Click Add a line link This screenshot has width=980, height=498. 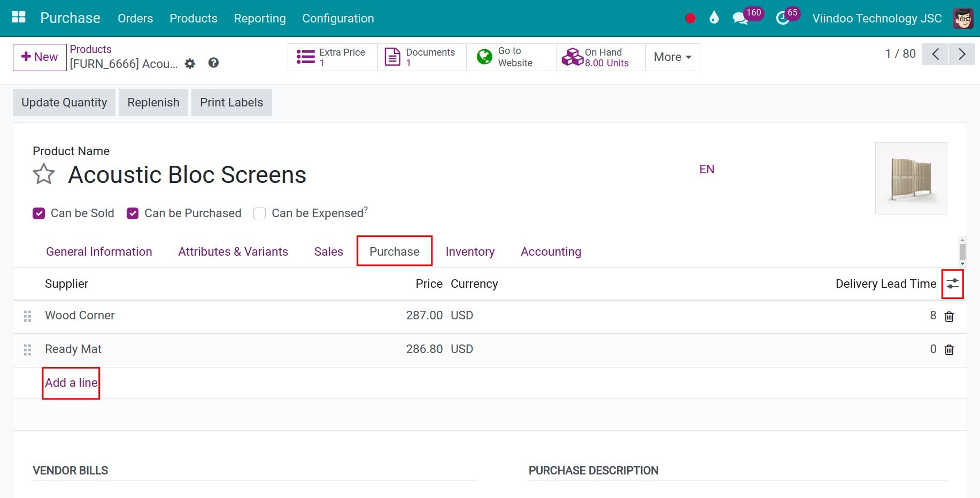[x=71, y=383]
